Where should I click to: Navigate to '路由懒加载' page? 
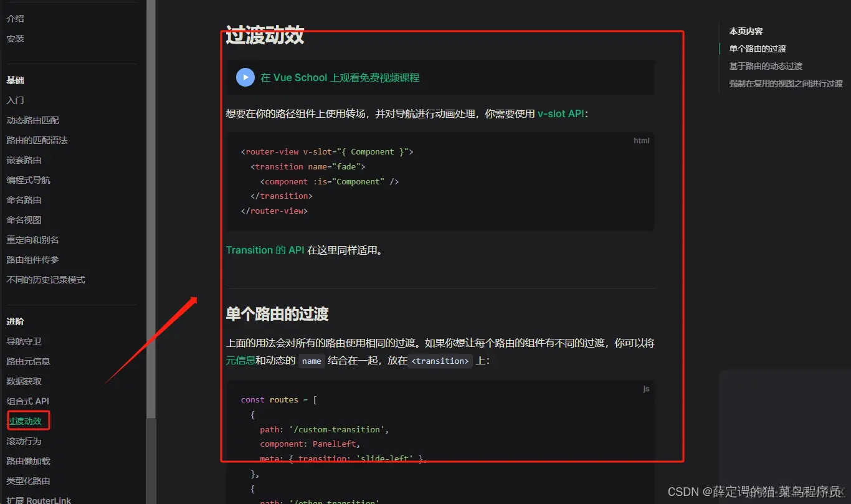[x=28, y=461]
